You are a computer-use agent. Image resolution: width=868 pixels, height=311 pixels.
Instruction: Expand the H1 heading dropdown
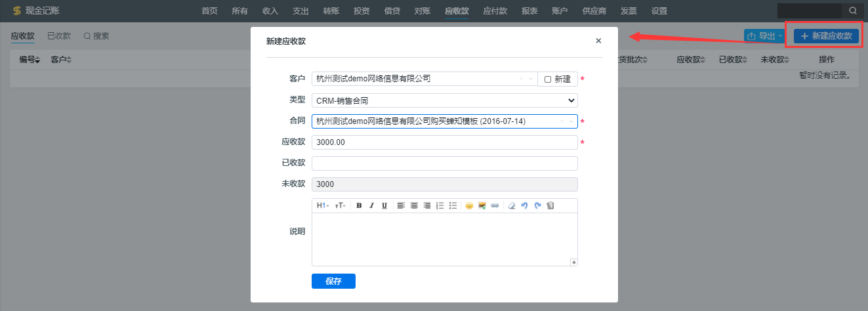click(x=322, y=205)
